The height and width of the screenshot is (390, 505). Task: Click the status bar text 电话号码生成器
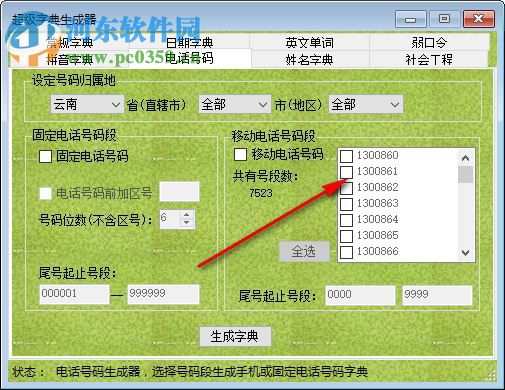click(x=98, y=372)
